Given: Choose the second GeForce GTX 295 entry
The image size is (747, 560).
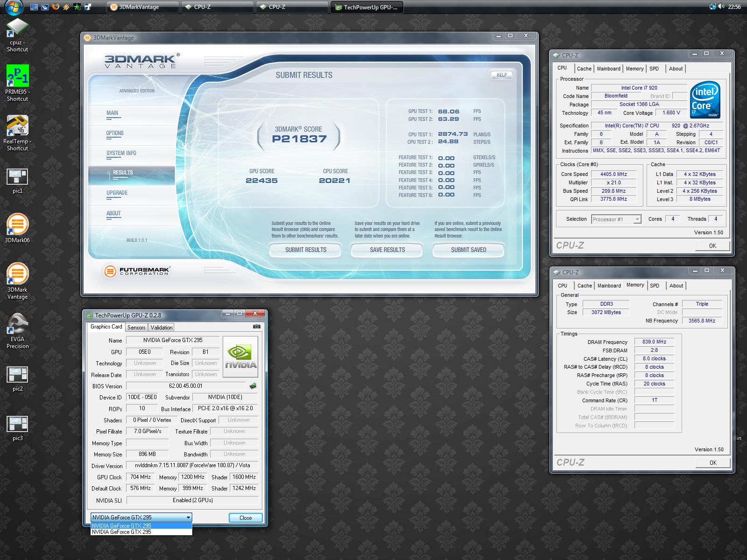Looking at the screenshot, I should click(x=141, y=532).
